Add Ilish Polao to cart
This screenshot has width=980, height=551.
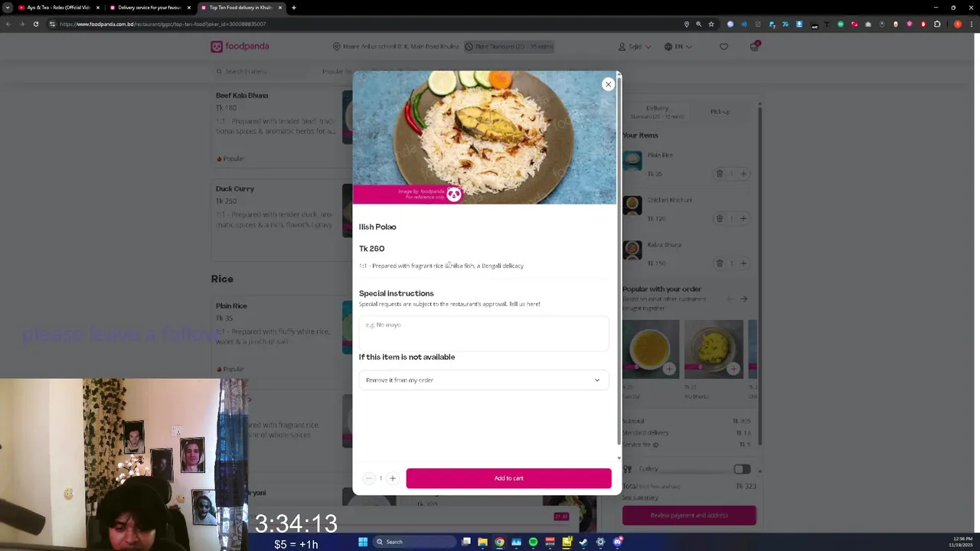[508, 478]
